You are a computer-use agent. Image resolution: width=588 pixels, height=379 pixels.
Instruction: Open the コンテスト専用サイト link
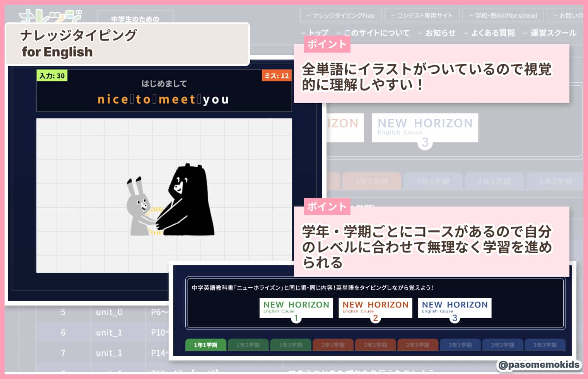click(x=422, y=15)
